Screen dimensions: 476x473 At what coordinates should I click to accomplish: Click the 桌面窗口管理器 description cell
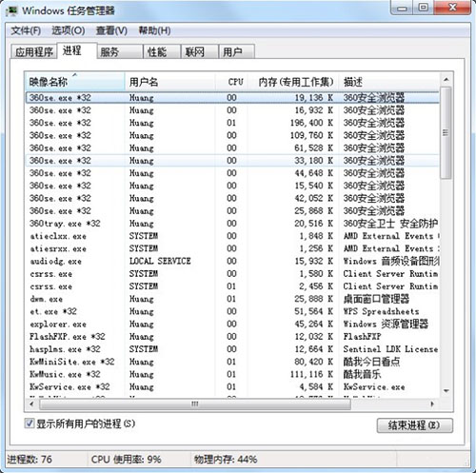(x=376, y=299)
